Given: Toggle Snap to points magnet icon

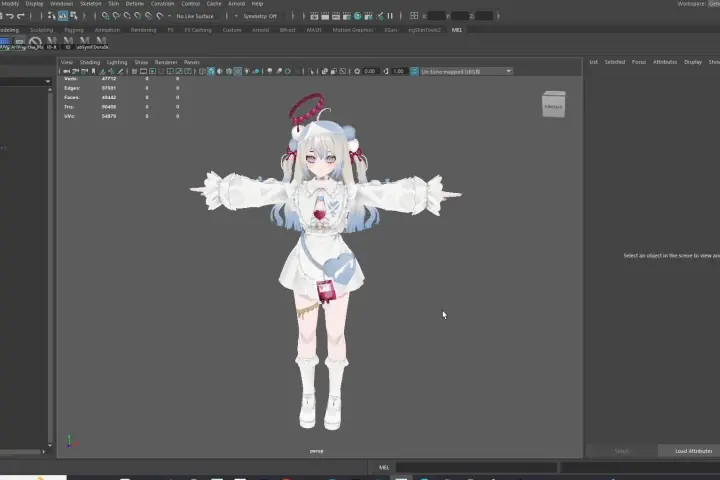Looking at the screenshot, I should click(x=127, y=16).
